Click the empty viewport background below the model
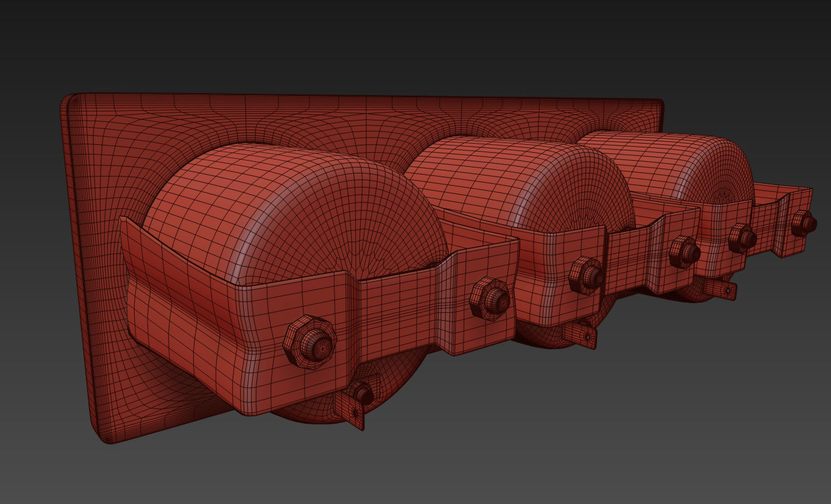 point(426,481)
